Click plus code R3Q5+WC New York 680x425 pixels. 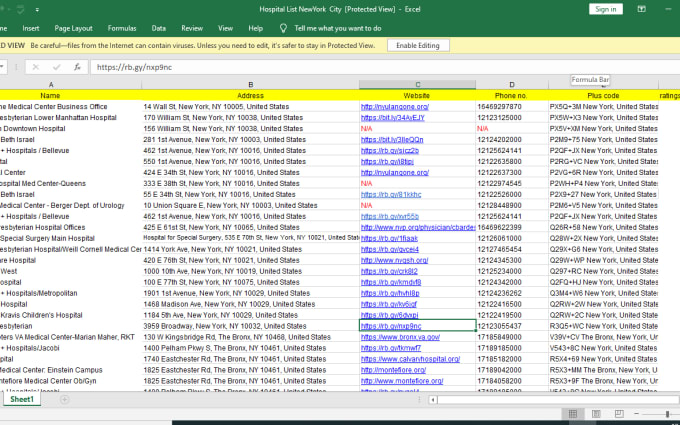[603, 326]
